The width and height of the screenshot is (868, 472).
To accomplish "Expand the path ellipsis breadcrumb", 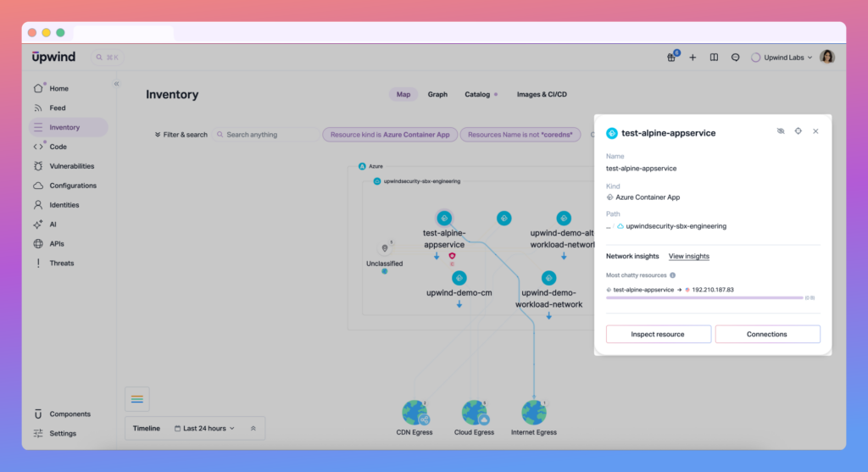I will pos(609,226).
